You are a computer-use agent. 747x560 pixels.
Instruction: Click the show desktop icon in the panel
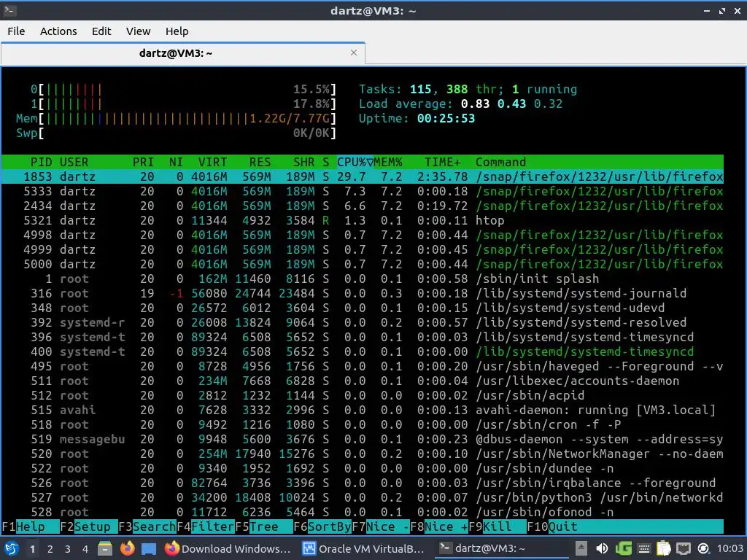click(149, 549)
